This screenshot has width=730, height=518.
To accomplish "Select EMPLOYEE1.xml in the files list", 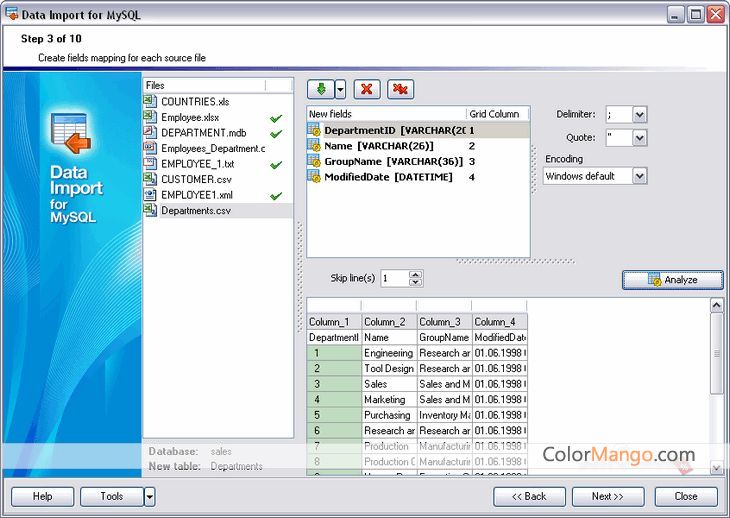I will pos(196,195).
